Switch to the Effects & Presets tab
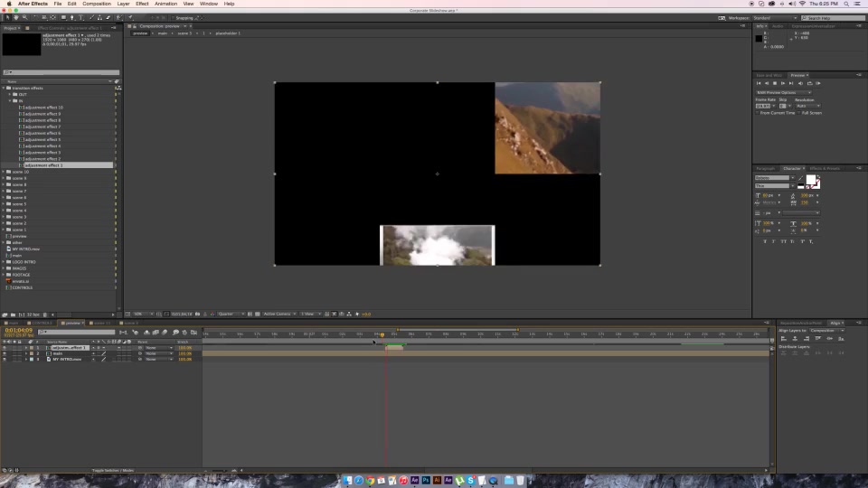This screenshot has height=488, width=868. pos(825,168)
